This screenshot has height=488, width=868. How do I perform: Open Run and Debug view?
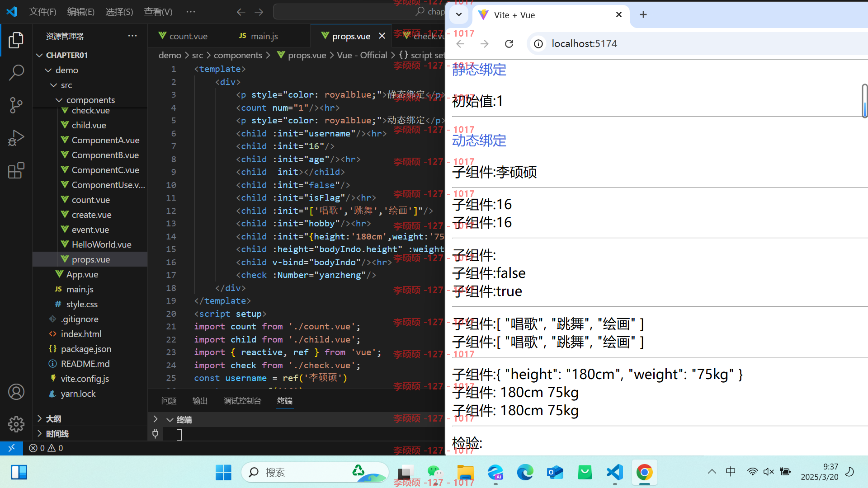[x=16, y=138]
